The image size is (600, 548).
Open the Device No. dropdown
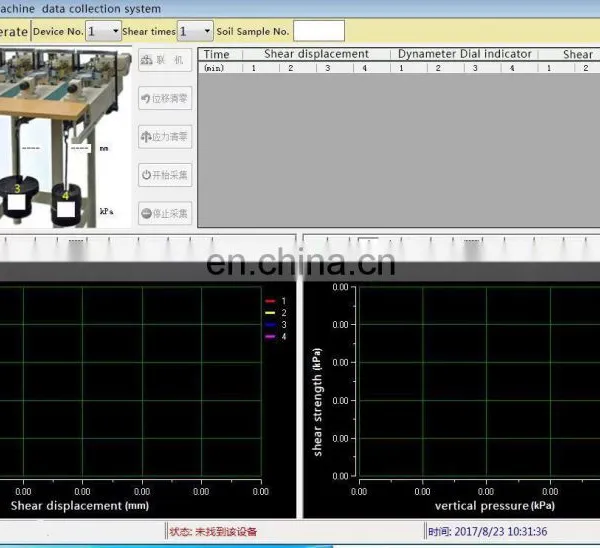pos(103,31)
